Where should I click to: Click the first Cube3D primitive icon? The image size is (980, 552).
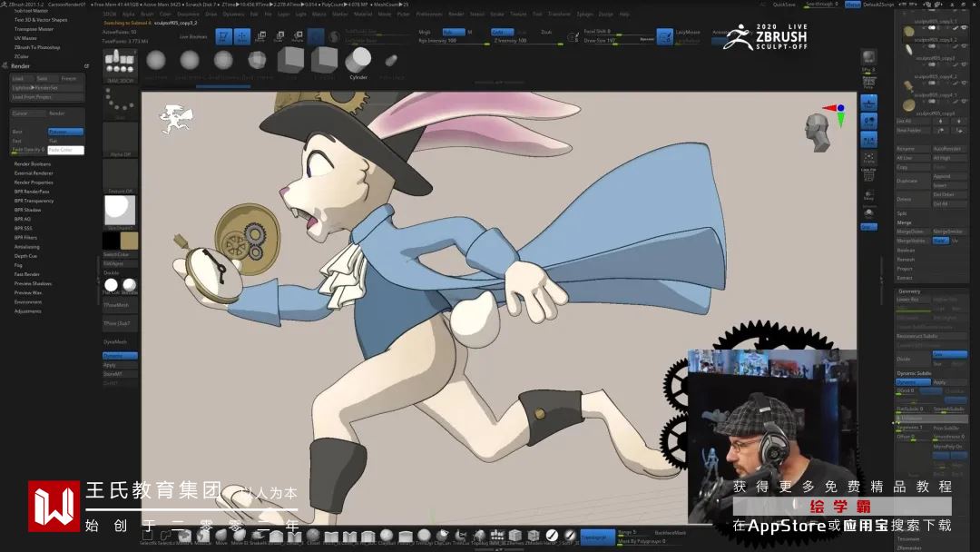[x=290, y=61]
